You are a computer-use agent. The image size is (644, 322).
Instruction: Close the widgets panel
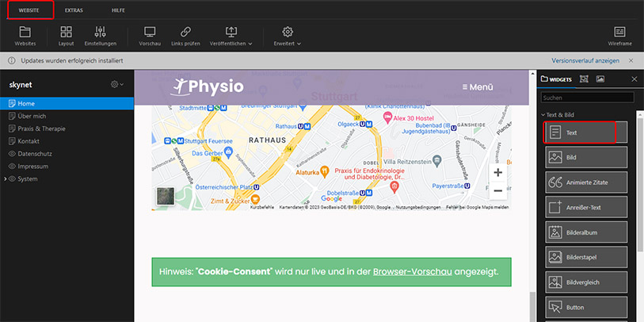[634, 79]
